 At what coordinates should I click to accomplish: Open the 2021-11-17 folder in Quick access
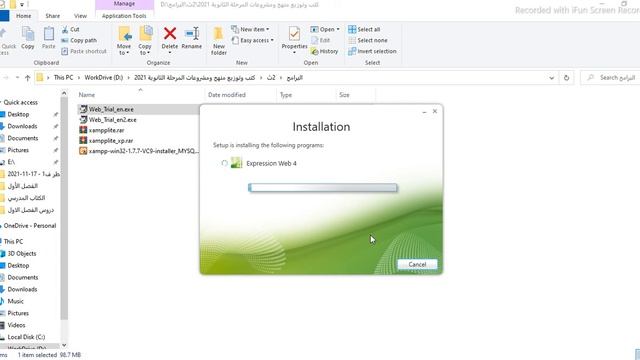click(33, 174)
